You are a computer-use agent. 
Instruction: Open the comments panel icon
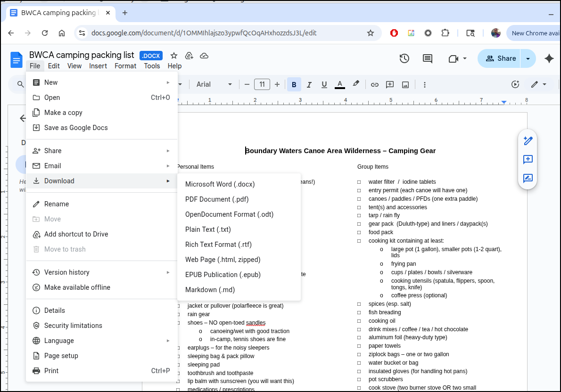(428, 58)
